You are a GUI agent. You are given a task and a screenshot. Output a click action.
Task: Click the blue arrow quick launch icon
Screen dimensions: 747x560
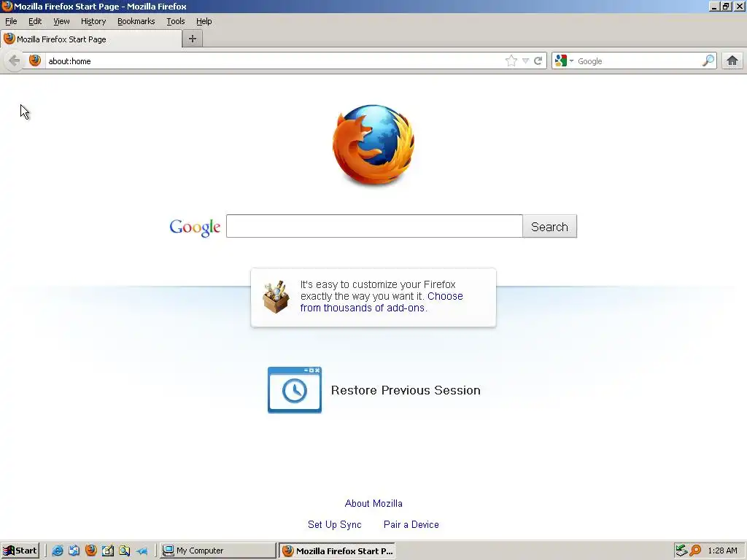point(142,551)
